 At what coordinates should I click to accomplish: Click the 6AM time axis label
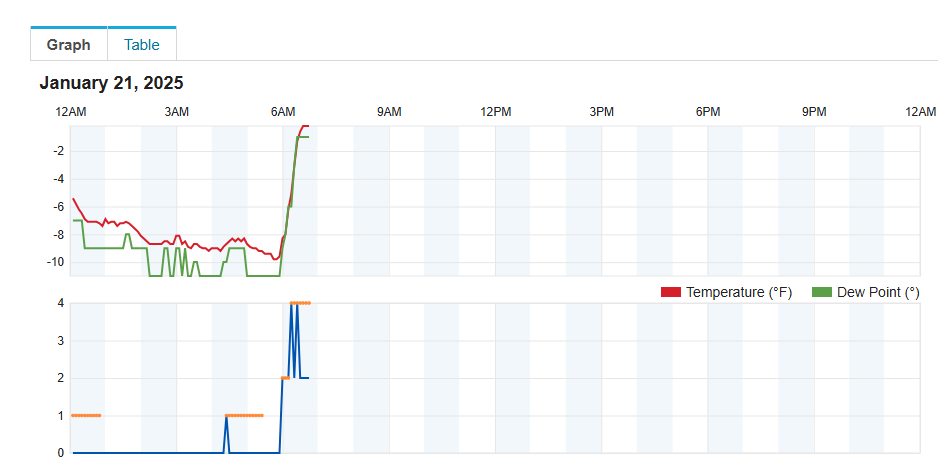(x=283, y=112)
